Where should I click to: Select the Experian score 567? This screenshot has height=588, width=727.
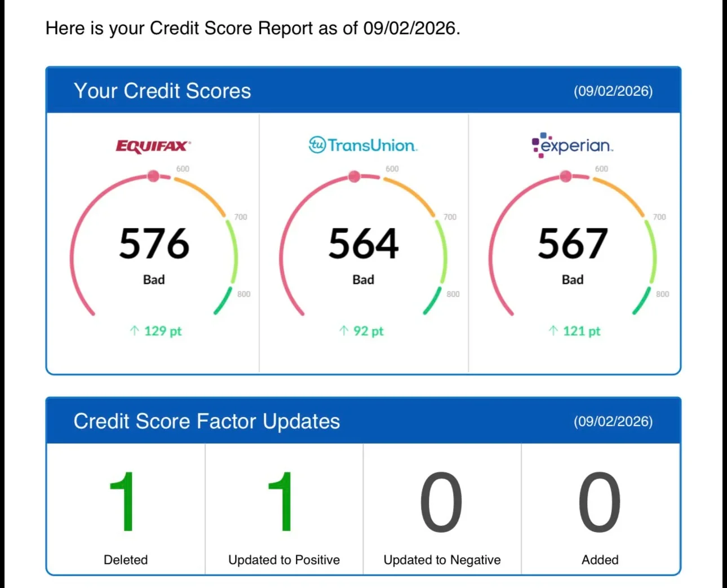point(573,244)
